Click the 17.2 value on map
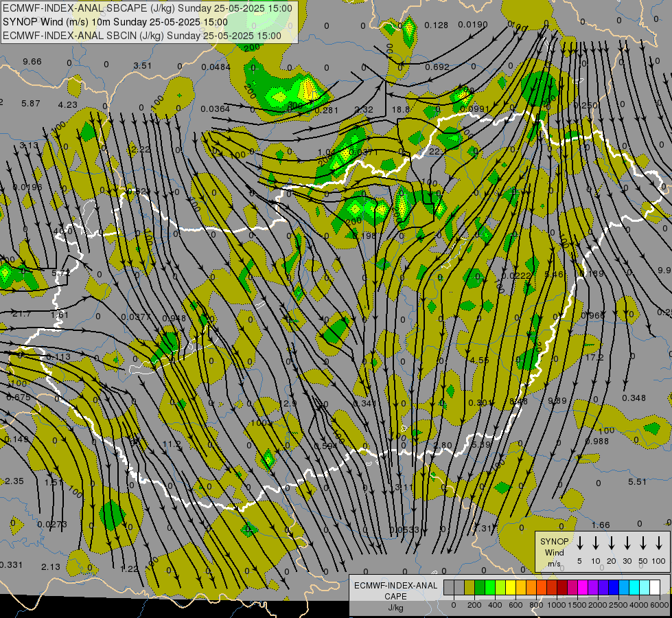The height and width of the screenshot is (618, 672). click(x=594, y=357)
